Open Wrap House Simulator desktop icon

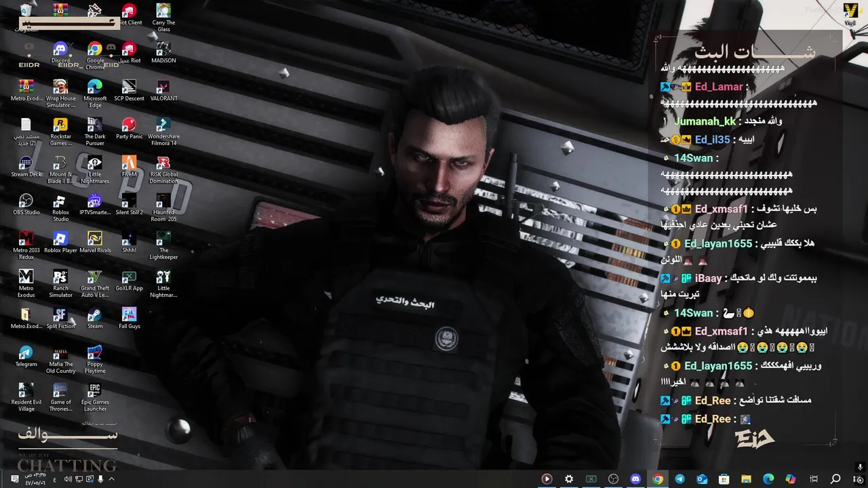coord(60,94)
